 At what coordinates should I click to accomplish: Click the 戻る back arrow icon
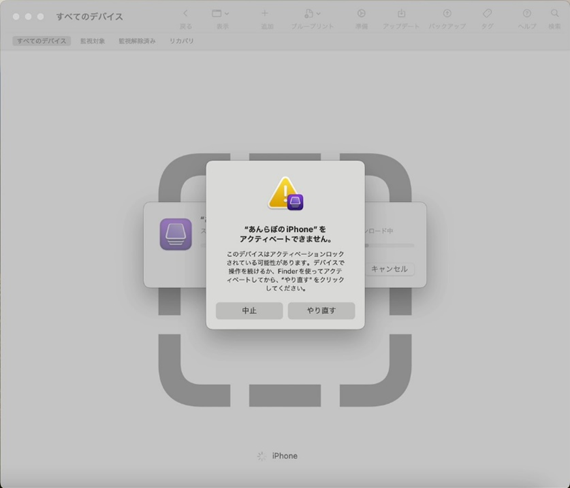click(x=185, y=13)
